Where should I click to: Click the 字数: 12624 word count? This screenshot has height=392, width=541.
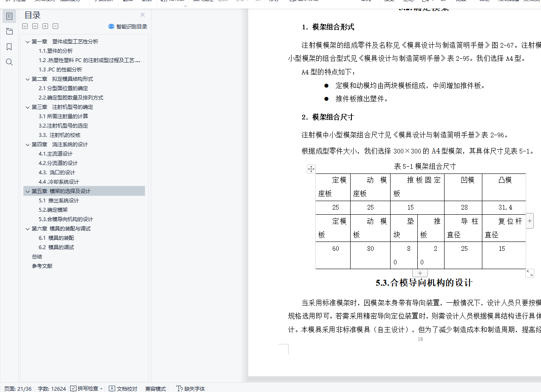tap(52, 389)
